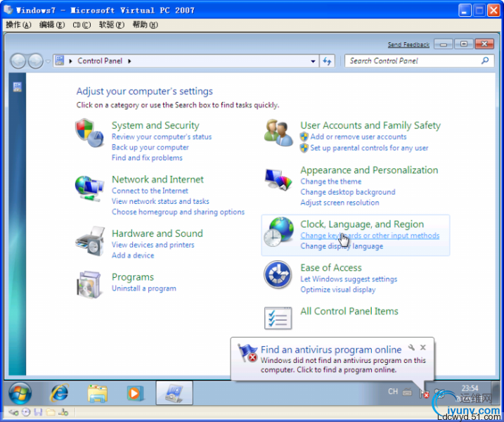Image resolution: width=504 pixels, height=422 pixels.
Task: Open Network and Internet globe icon
Action: click(89, 188)
